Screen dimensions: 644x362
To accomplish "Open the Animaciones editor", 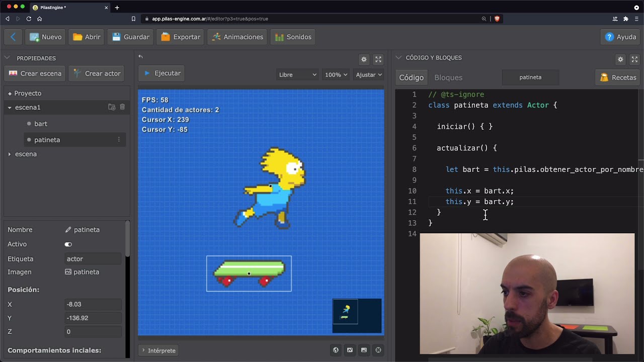I will tap(237, 37).
